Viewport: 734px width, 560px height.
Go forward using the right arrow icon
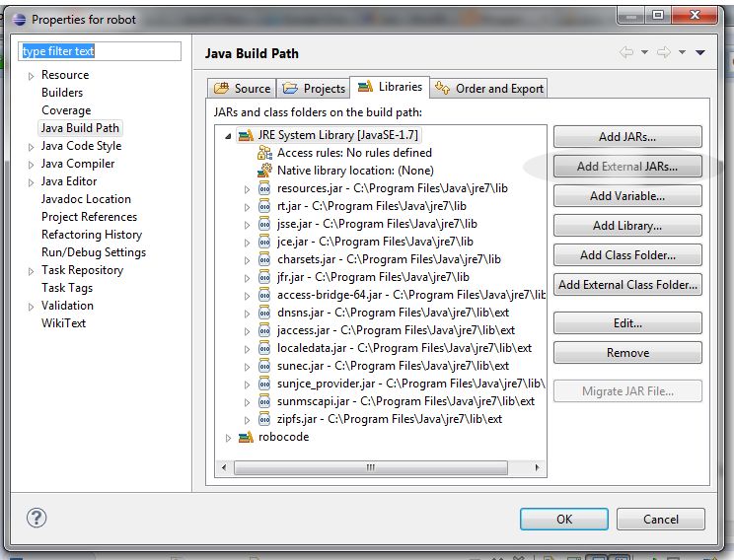pos(664,52)
